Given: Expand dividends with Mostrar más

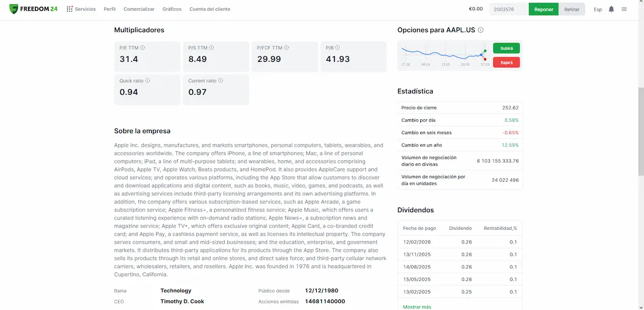Looking at the screenshot, I should point(417,307).
